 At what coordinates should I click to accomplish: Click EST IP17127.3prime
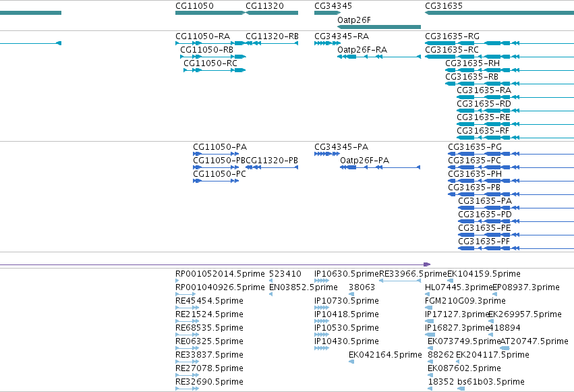click(429, 321)
